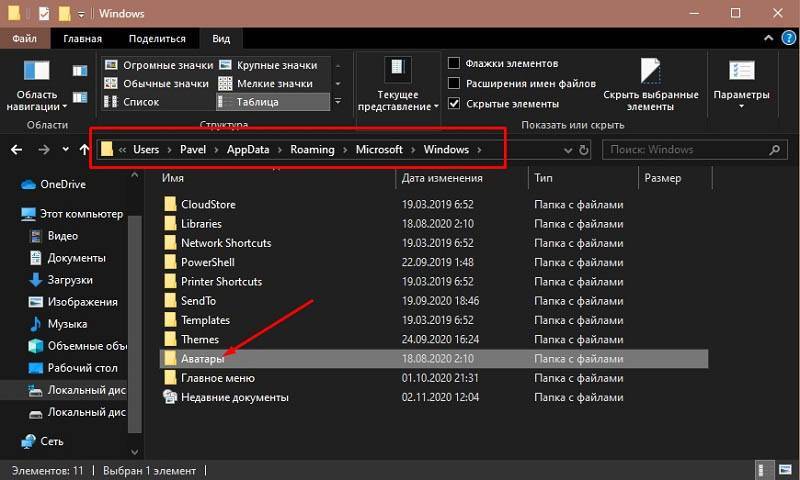Go back with the Back arrow
Viewport: 800px width, 480px height.
coord(16,149)
